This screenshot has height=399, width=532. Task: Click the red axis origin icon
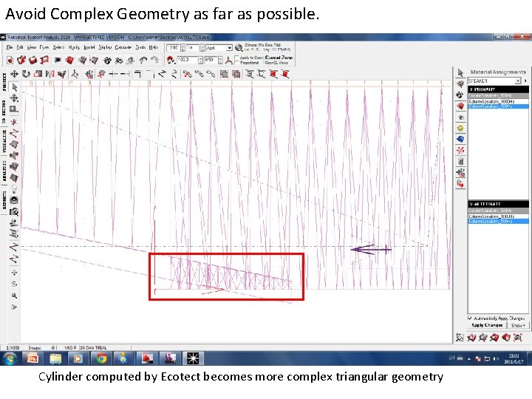tap(229, 61)
